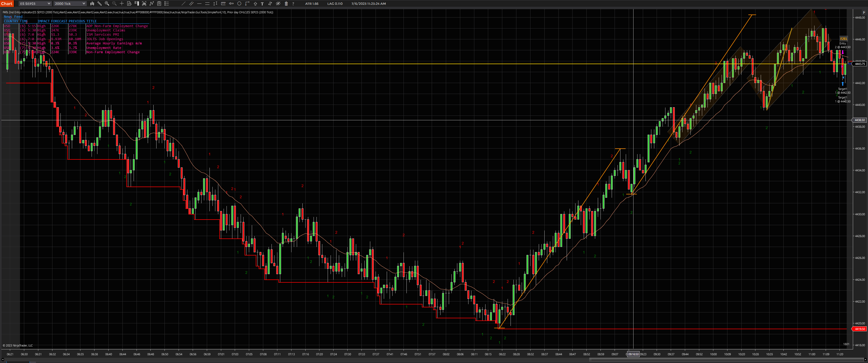Click the F button at top right
This screenshot has width=868, height=363.
pyautogui.click(x=864, y=13)
